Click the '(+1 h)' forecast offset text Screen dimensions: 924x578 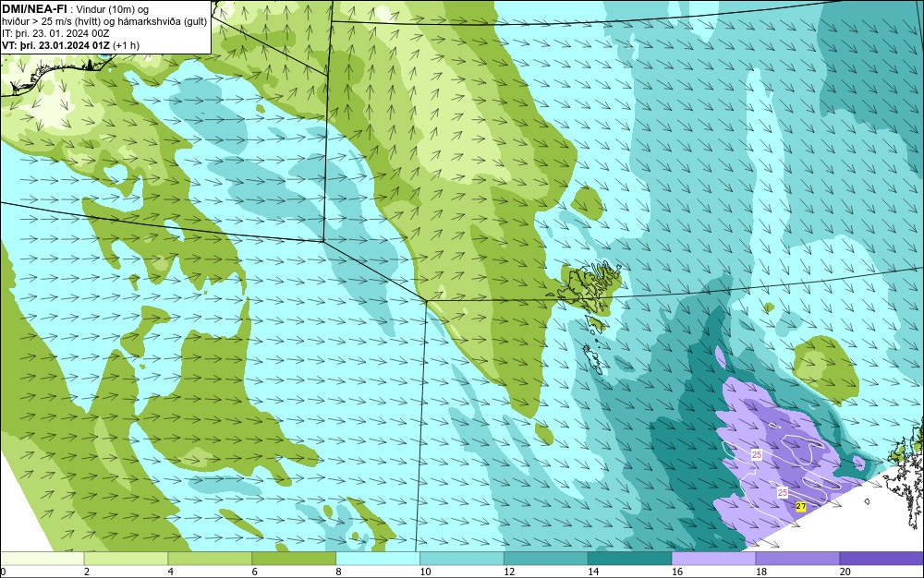[x=126, y=45]
